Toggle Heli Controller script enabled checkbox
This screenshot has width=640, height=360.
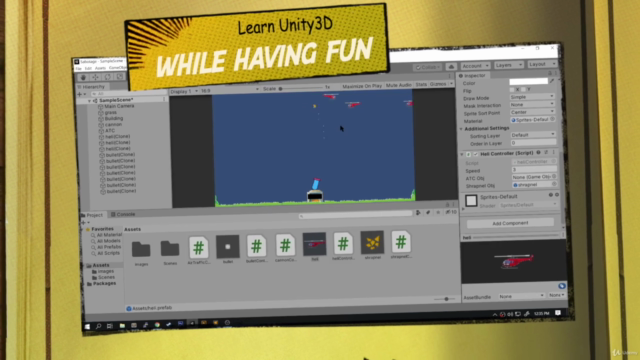tap(476, 154)
